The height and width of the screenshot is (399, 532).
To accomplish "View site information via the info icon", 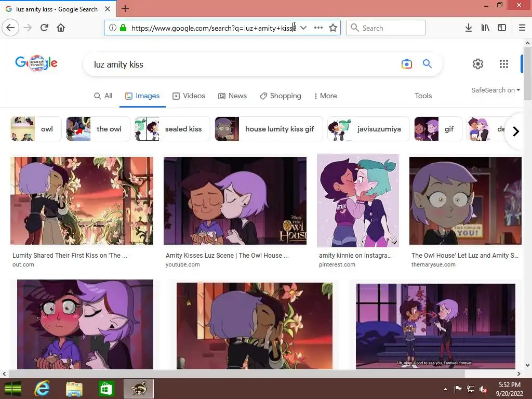I will (113, 28).
